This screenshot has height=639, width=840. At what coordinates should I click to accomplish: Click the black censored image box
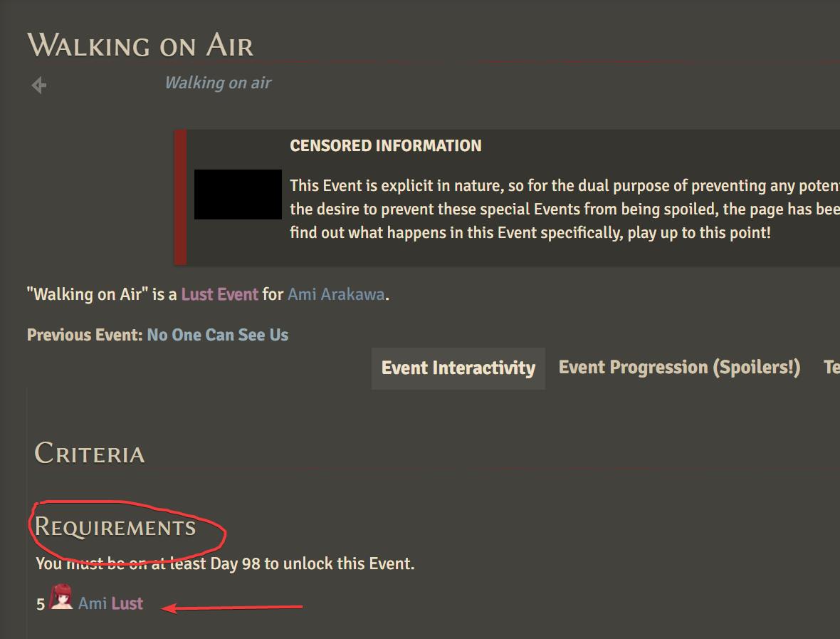point(238,194)
